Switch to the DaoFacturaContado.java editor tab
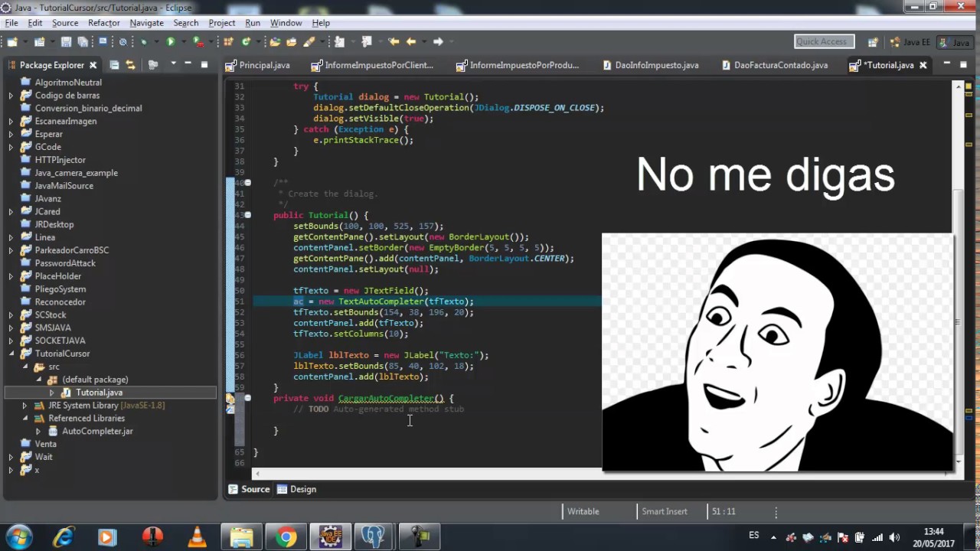This screenshot has height=551, width=980. (x=774, y=65)
